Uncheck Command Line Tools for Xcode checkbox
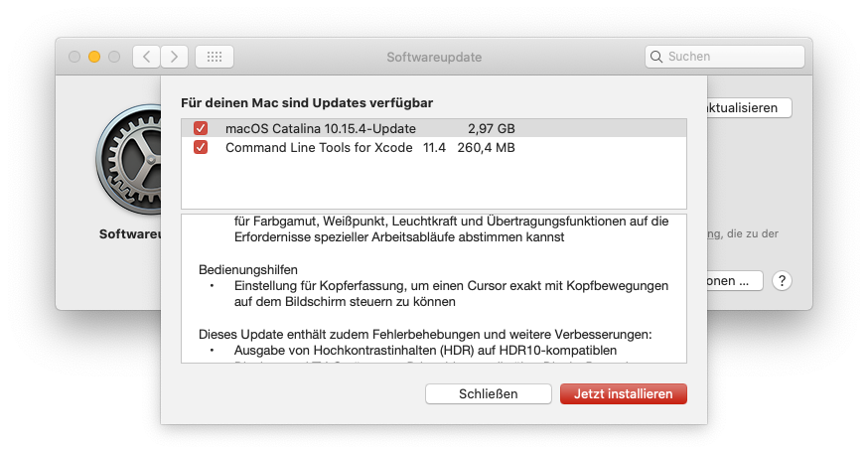Screen dimensions: 868x451 [x=201, y=147]
